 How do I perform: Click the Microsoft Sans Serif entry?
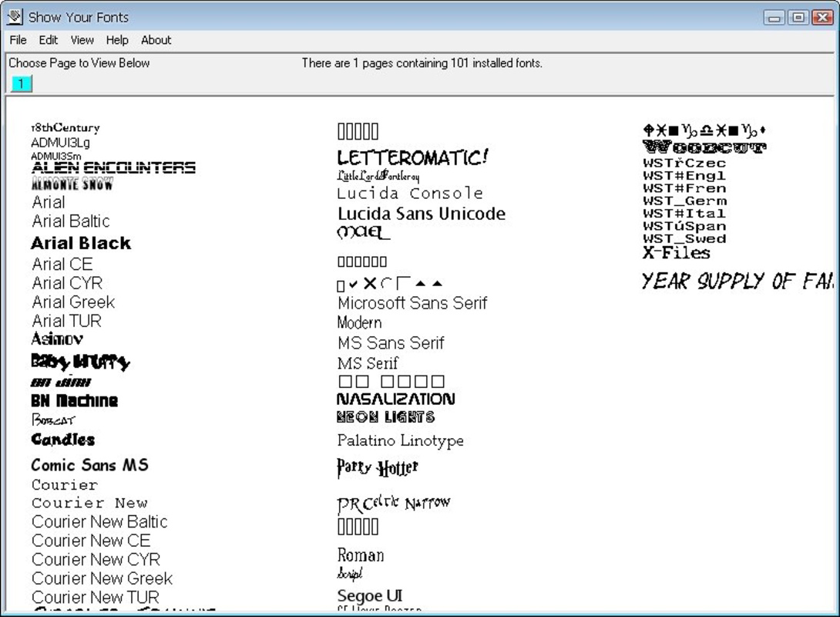[x=412, y=303]
